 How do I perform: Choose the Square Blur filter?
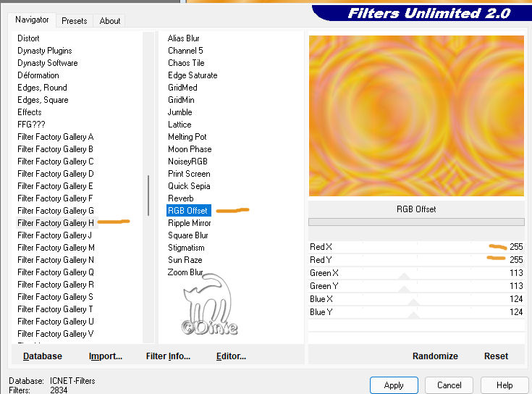pyautogui.click(x=188, y=235)
